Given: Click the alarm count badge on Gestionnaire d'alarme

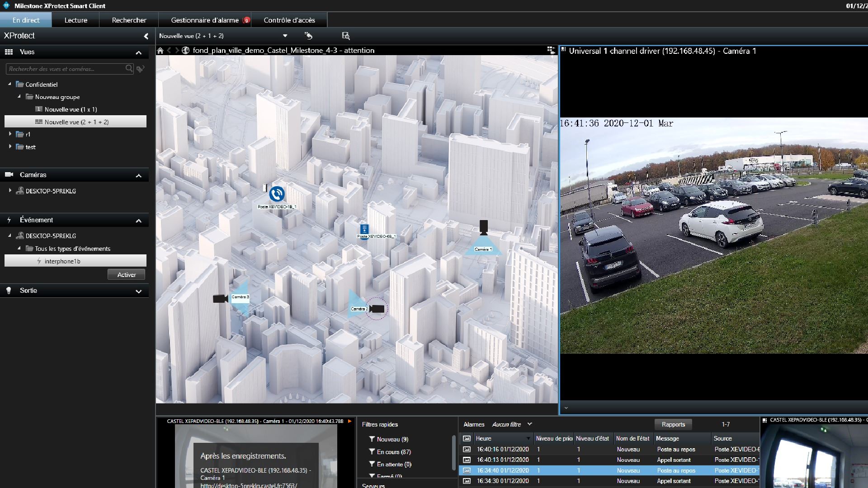Looking at the screenshot, I should (x=246, y=20).
